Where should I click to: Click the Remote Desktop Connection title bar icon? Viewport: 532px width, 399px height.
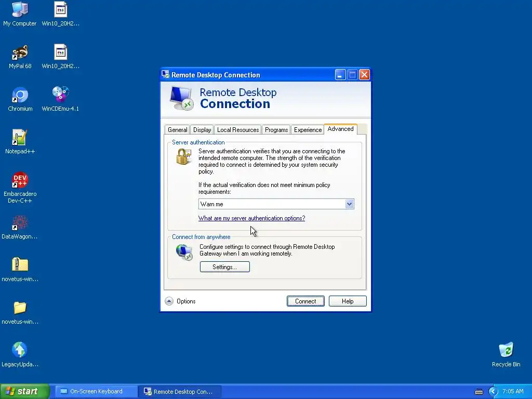tap(166, 74)
